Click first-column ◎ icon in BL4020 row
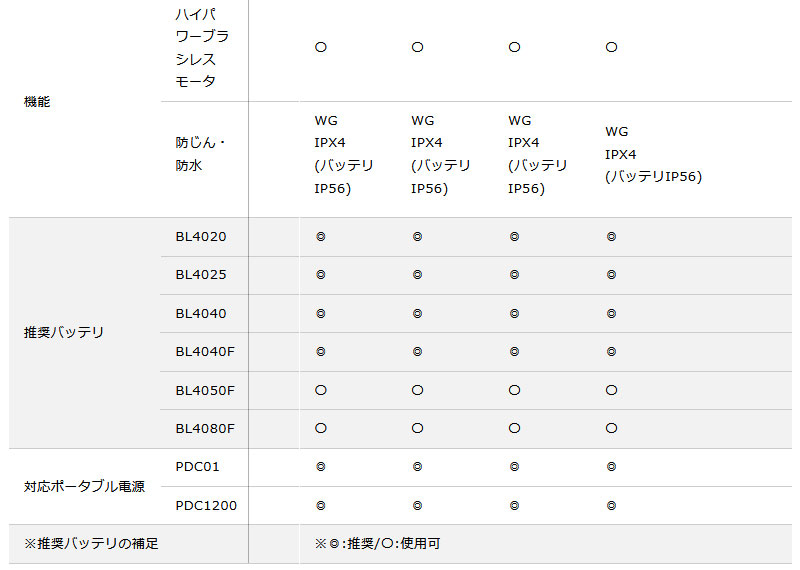The image size is (800, 570). tap(321, 237)
